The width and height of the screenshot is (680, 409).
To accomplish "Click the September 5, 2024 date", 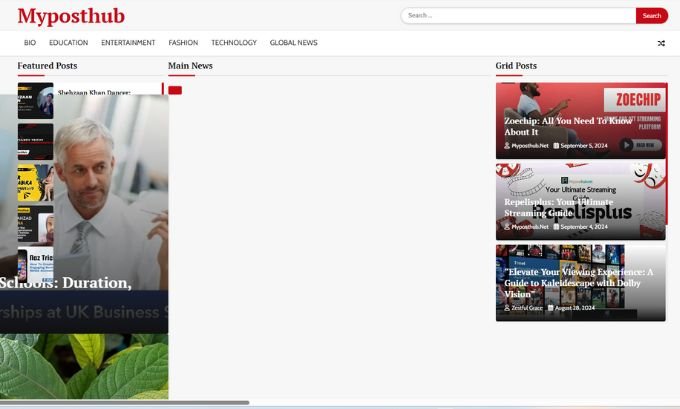I will [584, 146].
